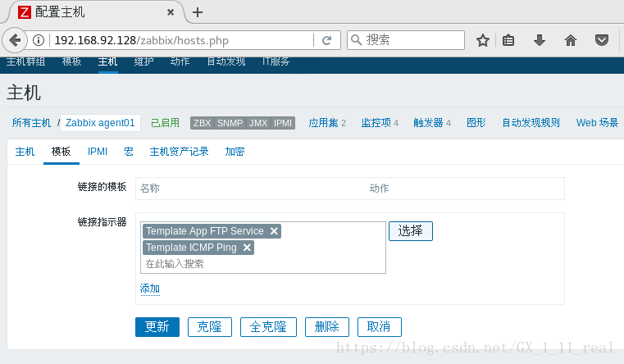Click Template ICMP Ping tag text

[191, 248]
